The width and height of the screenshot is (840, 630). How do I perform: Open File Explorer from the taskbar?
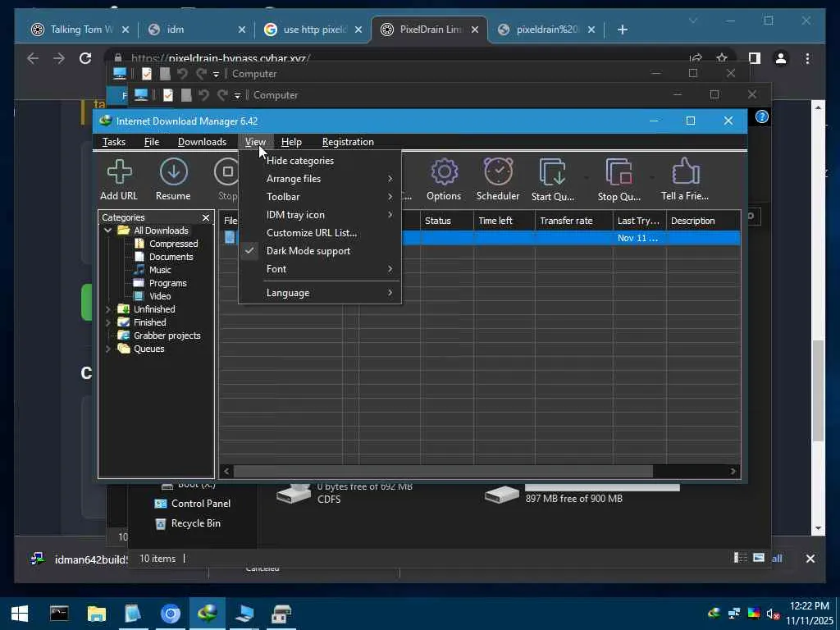[x=97, y=614]
